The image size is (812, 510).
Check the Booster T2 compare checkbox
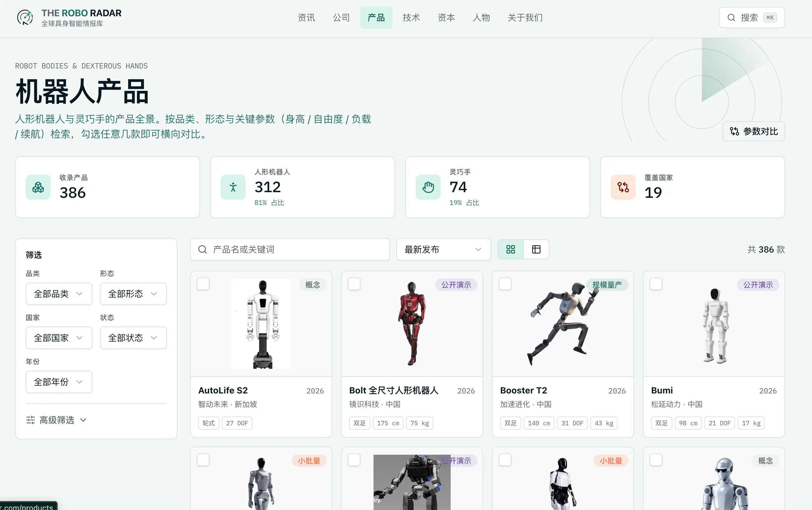[x=505, y=284]
